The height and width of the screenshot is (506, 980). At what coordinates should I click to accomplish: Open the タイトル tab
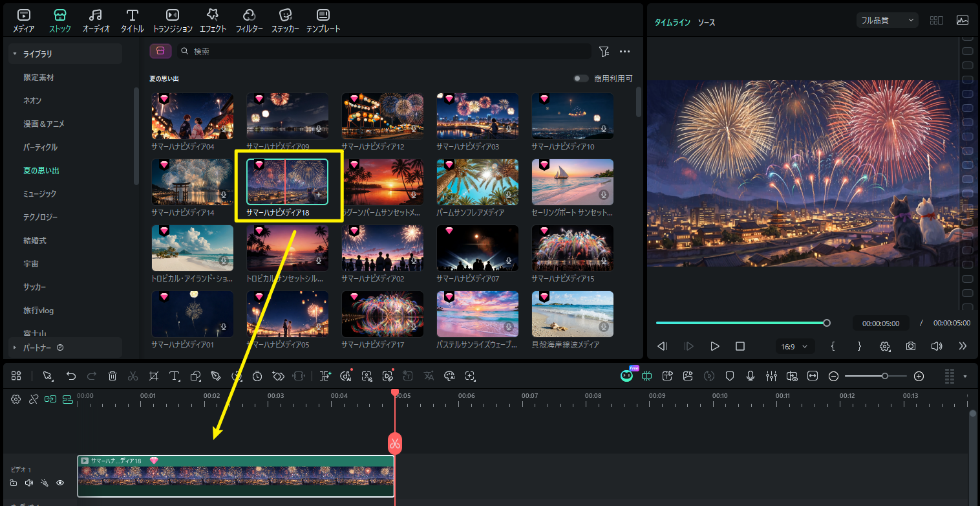pos(133,21)
